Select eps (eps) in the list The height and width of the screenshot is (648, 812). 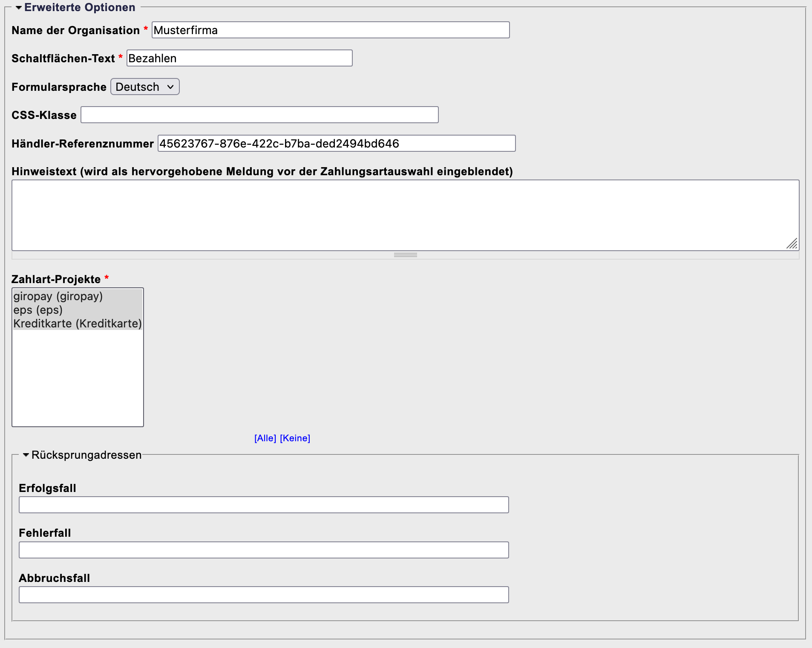(x=38, y=310)
